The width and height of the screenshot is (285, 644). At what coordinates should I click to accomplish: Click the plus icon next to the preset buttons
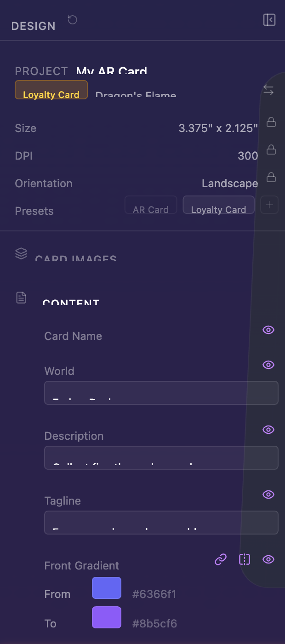[x=269, y=205]
